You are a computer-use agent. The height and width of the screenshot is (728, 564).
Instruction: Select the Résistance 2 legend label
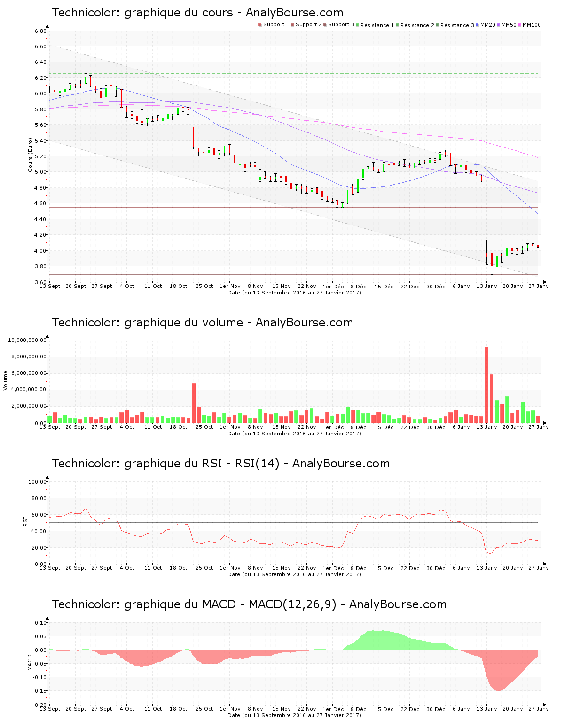(417, 25)
